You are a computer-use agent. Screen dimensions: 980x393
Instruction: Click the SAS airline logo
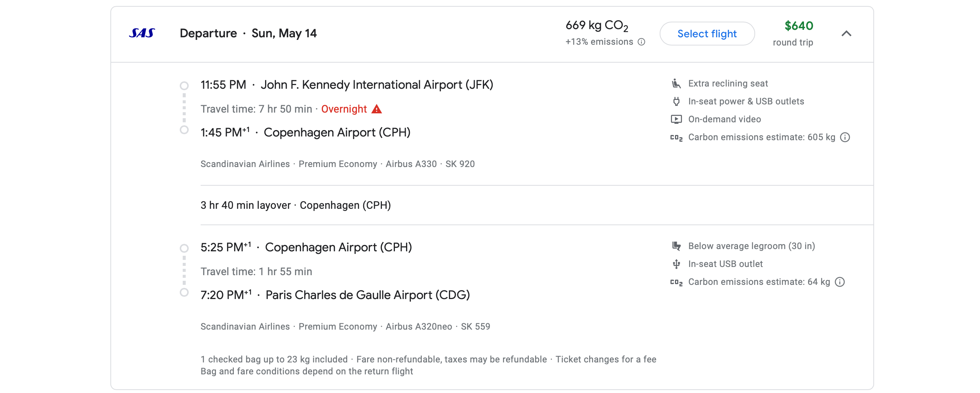(142, 34)
